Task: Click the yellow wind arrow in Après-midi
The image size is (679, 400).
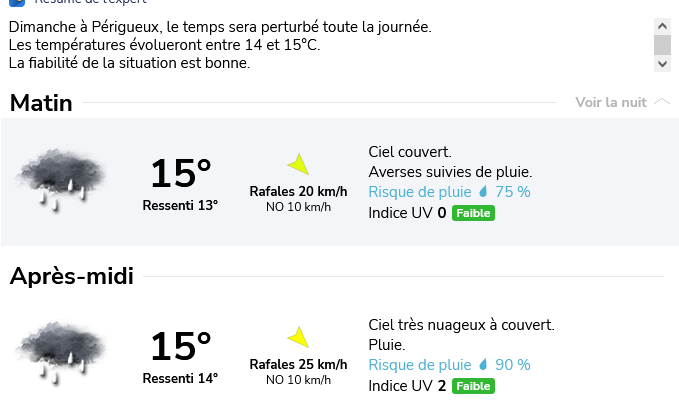Action: tap(298, 338)
